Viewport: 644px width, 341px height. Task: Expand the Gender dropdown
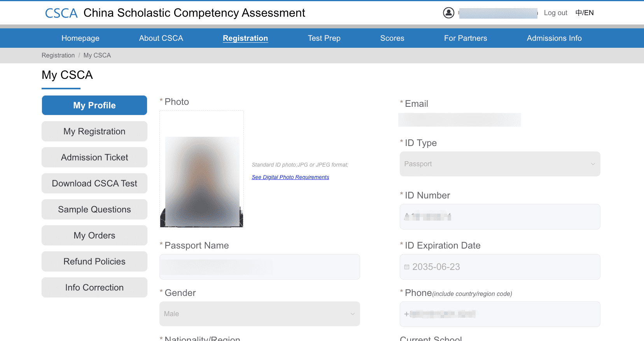point(259,314)
